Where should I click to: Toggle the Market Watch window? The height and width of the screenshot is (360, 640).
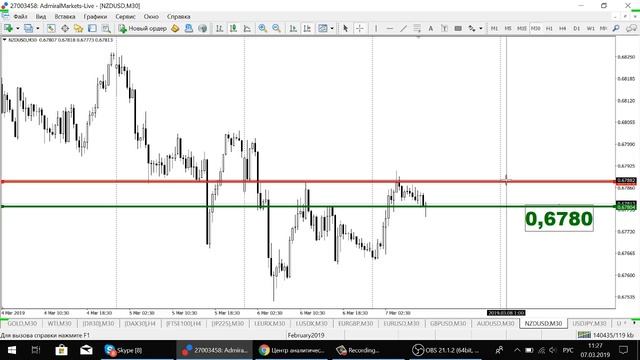(x=51, y=28)
